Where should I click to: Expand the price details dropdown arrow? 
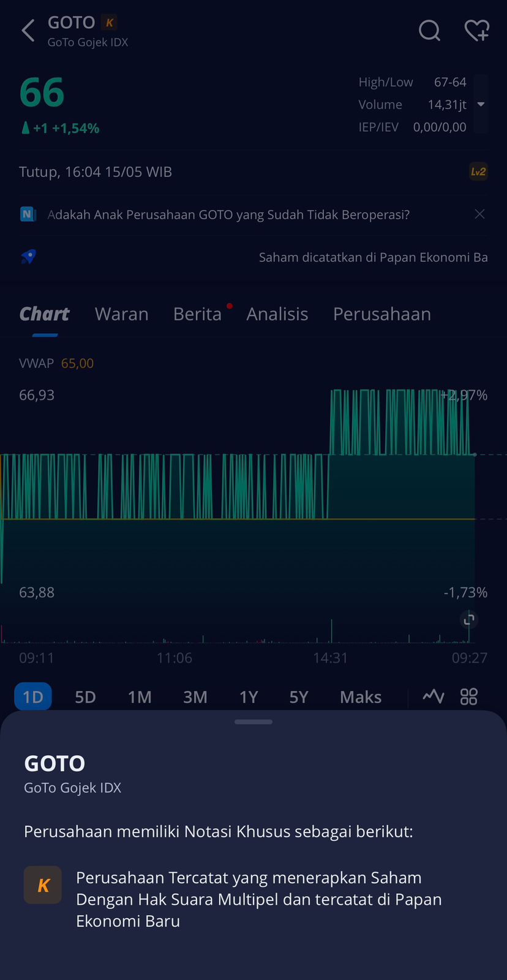pyautogui.click(x=481, y=105)
